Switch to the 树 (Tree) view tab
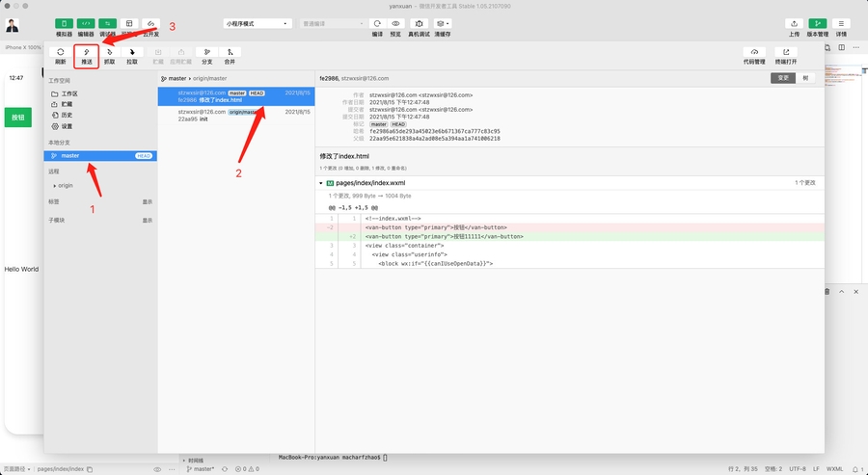Viewport: 868px width, 475px height. tap(806, 78)
